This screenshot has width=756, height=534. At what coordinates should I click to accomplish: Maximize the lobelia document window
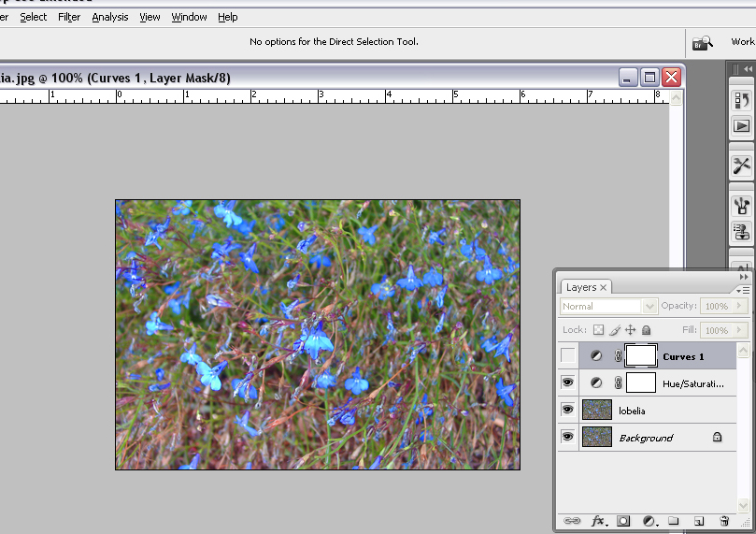click(x=649, y=78)
